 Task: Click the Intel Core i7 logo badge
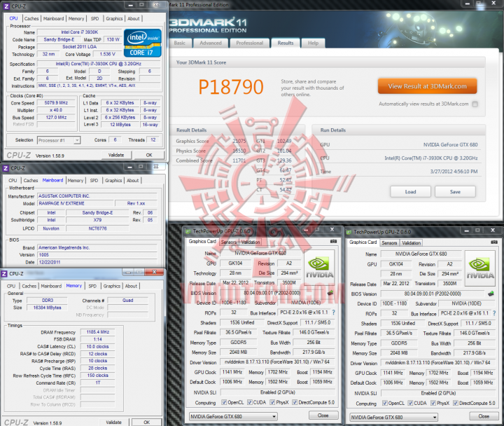coord(142,43)
